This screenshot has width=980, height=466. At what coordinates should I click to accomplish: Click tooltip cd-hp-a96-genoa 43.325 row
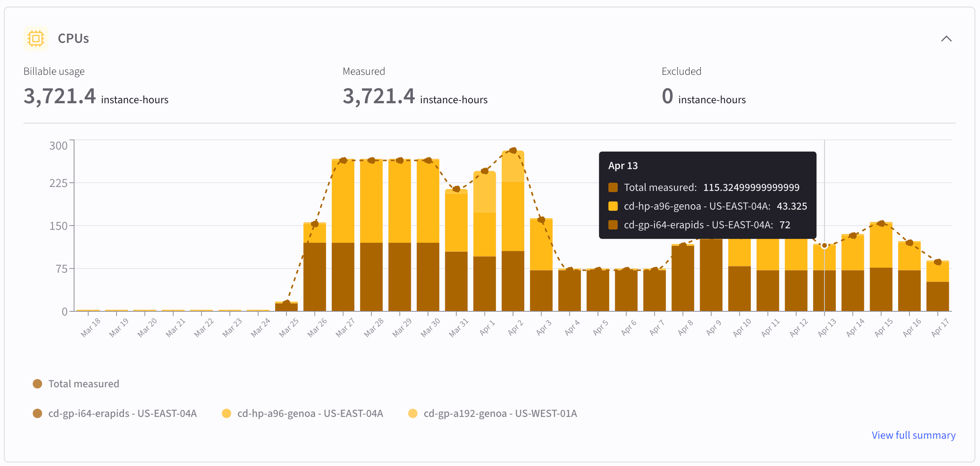pos(708,206)
